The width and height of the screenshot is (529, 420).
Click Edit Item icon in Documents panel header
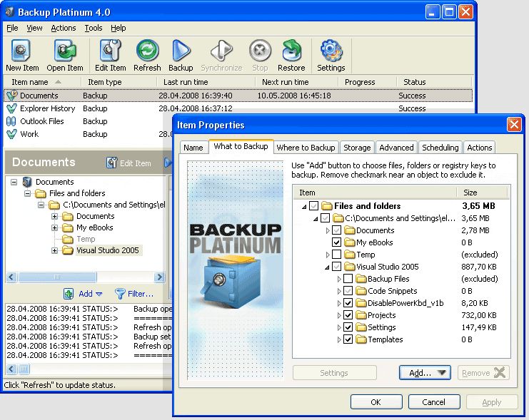point(111,163)
